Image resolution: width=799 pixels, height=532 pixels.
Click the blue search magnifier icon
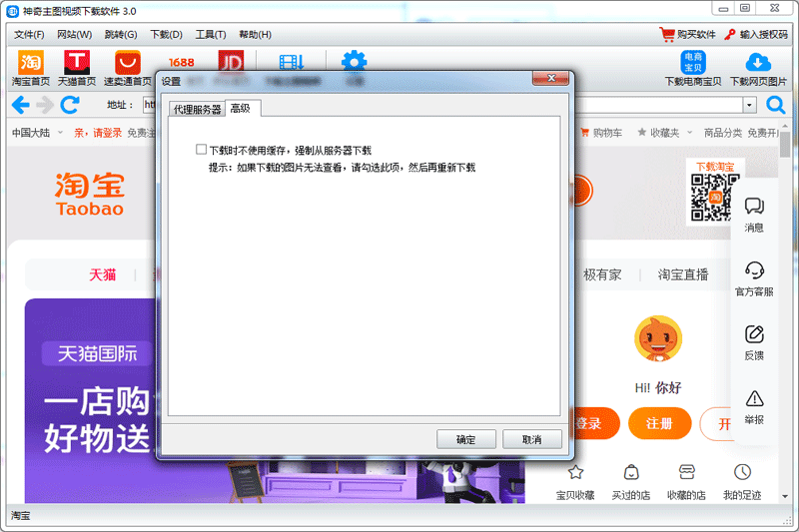(x=776, y=105)
